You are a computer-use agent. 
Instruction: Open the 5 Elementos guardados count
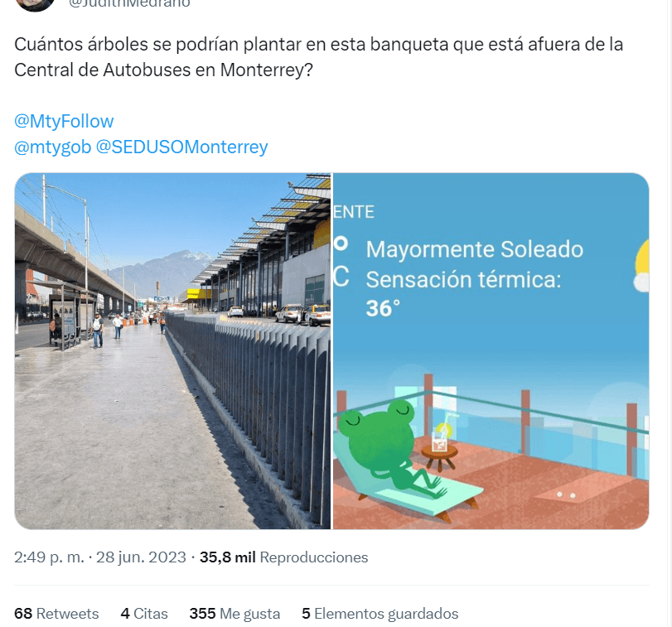[380, 613]
